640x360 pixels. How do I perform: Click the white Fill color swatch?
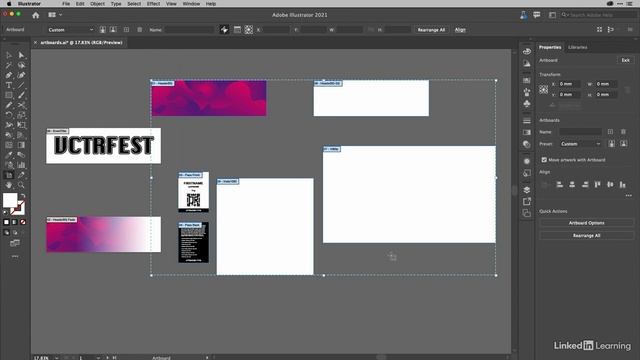(x=10, y=200)
